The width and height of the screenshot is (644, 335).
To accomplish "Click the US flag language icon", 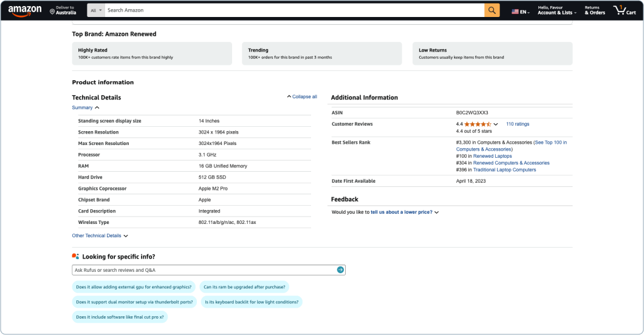I will [515, 12].
